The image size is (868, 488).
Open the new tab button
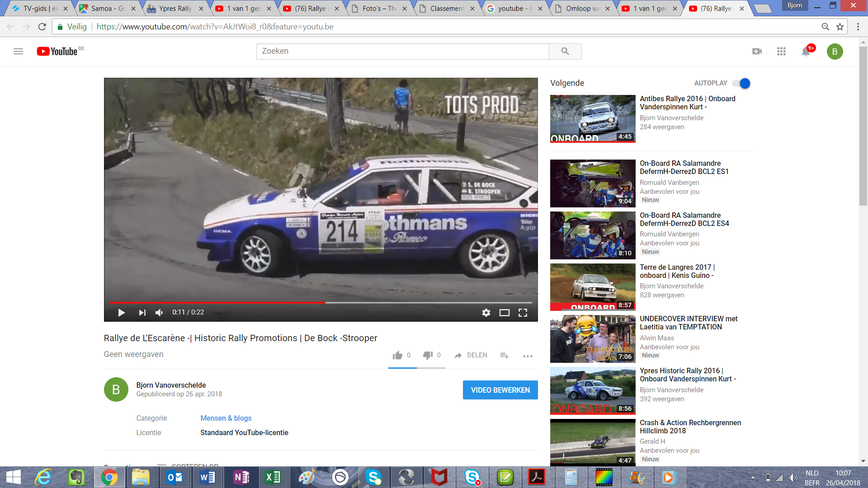(763, 9)
